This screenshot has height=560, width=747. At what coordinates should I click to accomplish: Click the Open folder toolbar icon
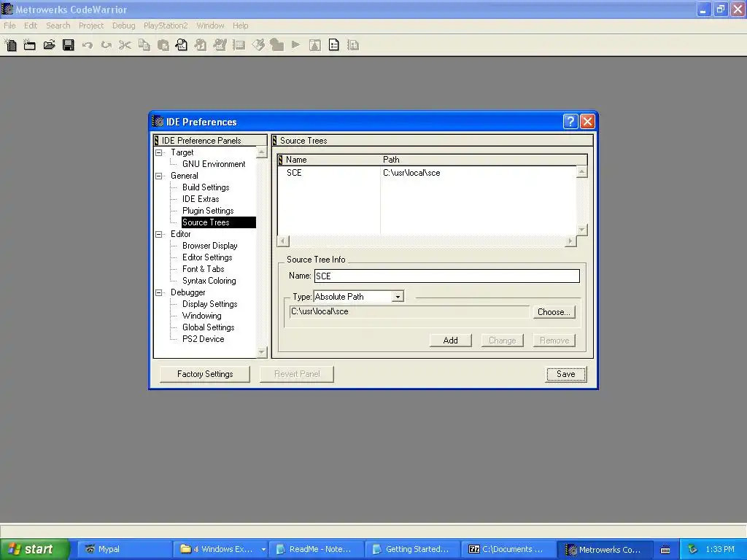click(49, 45)
